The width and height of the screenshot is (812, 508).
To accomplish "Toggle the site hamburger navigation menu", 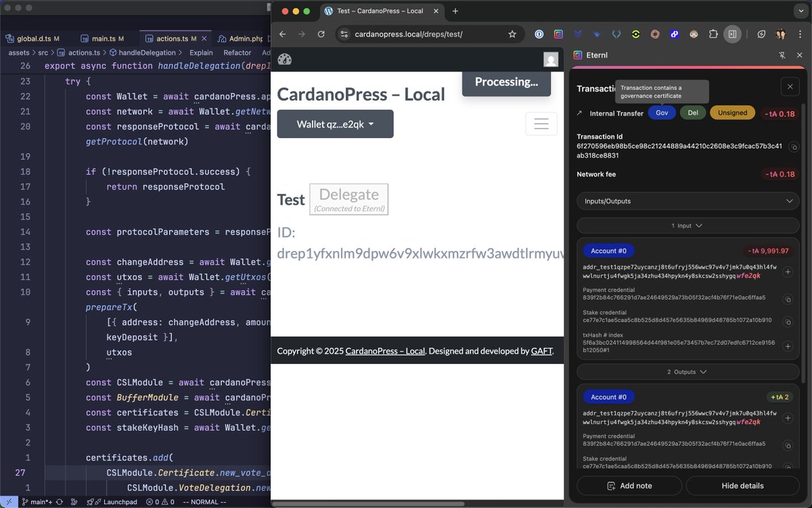I will pyautogui.click(x=541, y=124).
